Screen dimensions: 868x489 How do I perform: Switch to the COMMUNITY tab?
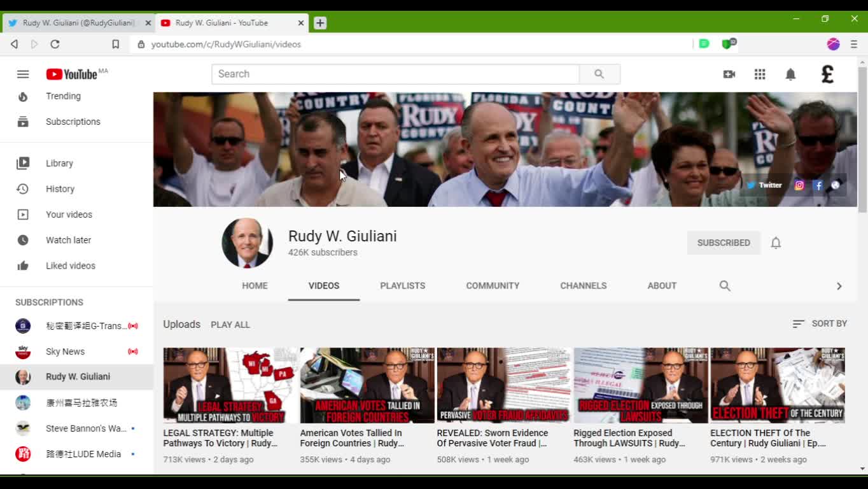coord(493,286)
